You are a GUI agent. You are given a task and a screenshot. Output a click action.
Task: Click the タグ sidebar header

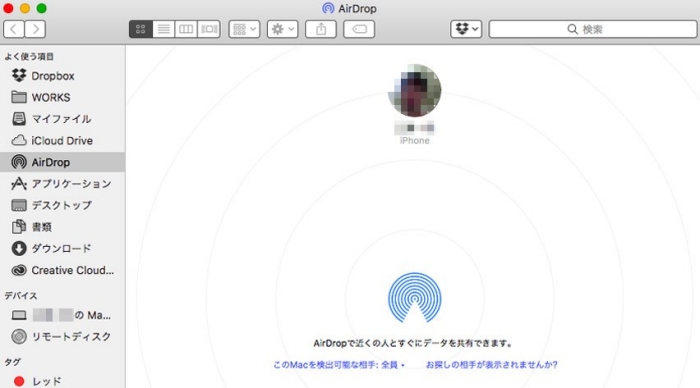point(12,362)
